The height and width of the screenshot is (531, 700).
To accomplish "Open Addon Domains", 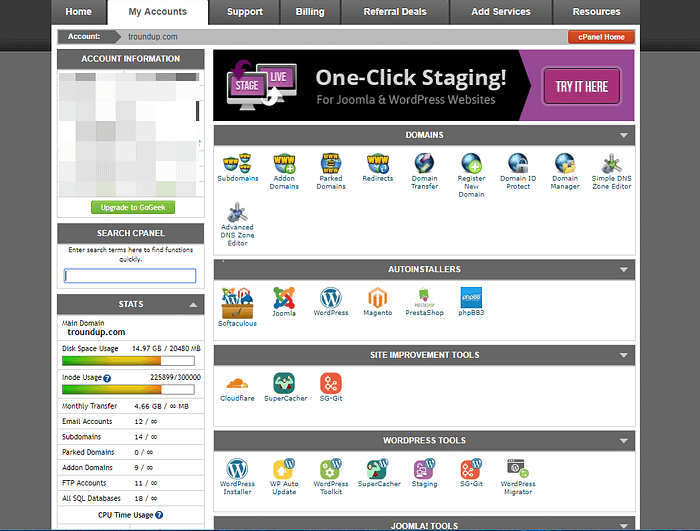I will pyautogui.click(x=284, y=171).
